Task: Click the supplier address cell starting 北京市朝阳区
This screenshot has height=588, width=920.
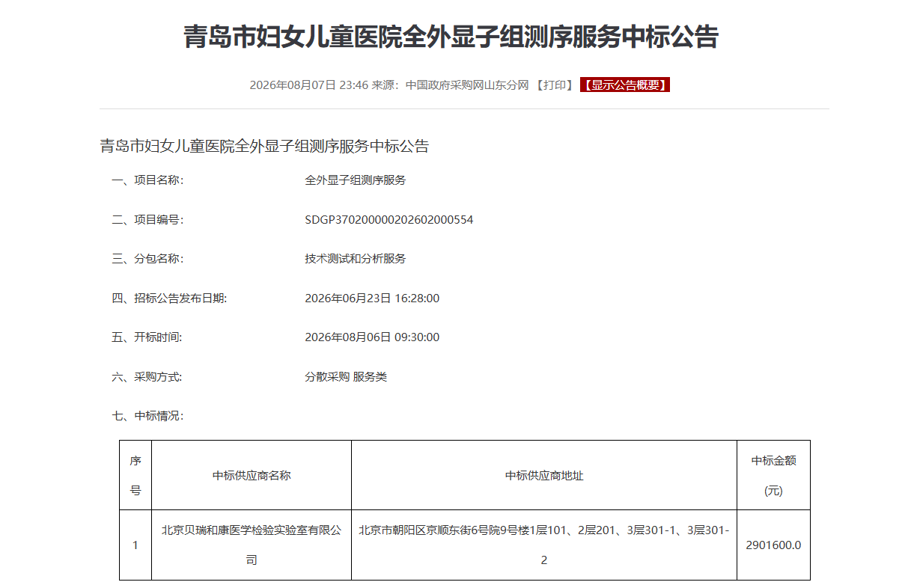Action: pyautogui.click(x=544, y=545)
